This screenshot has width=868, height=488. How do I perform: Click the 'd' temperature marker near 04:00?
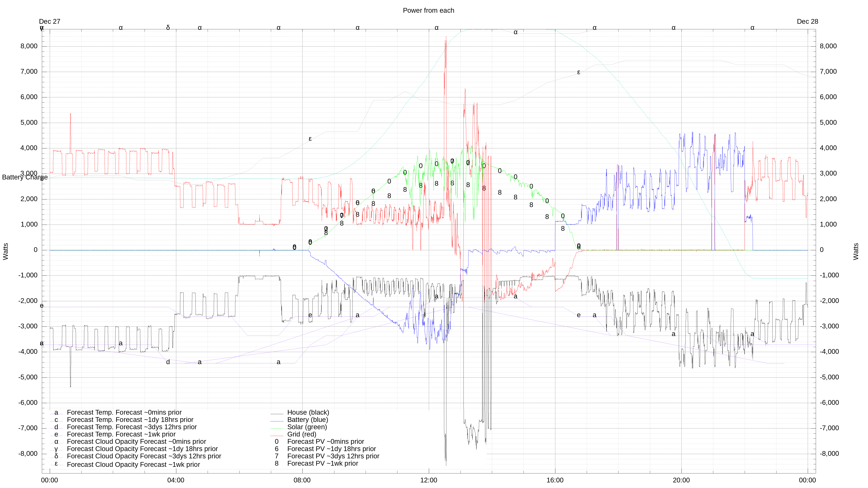(x=168, y=362)
